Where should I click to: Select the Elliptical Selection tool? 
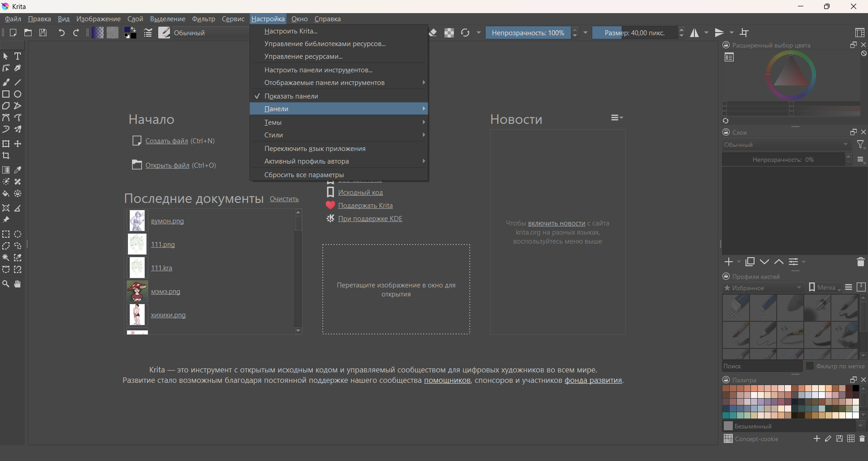pos(18,234)
